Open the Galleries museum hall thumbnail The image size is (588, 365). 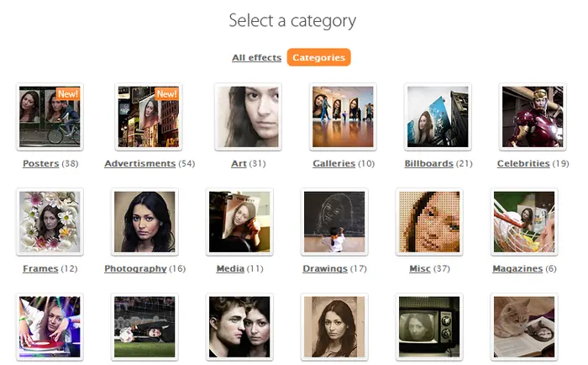(x=343, y=117)
